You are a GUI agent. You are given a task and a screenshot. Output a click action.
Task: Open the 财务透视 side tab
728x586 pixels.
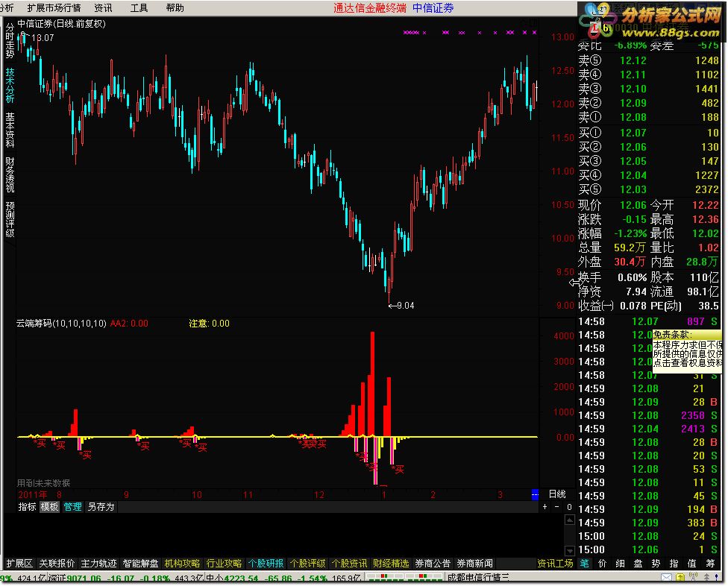point(10,175)
